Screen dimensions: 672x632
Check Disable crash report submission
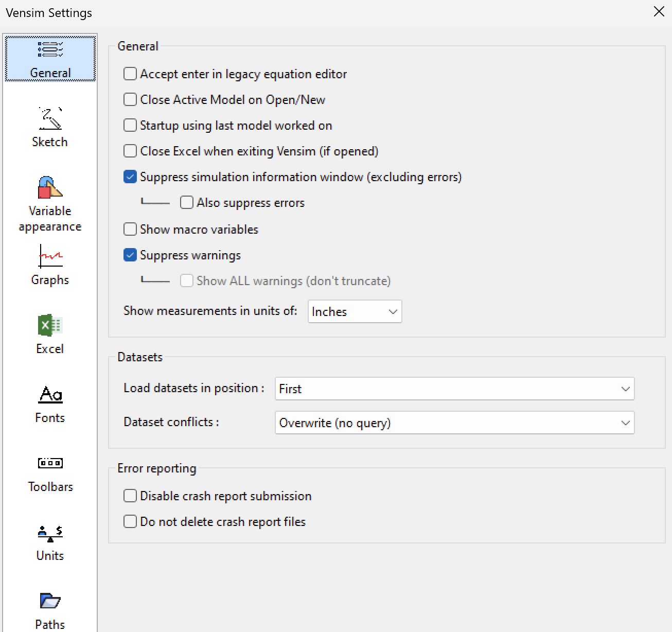130,496
